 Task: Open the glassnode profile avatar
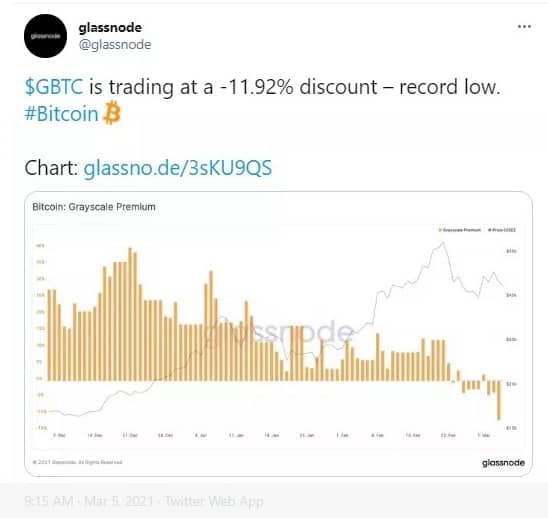click(x=45, y=36)
